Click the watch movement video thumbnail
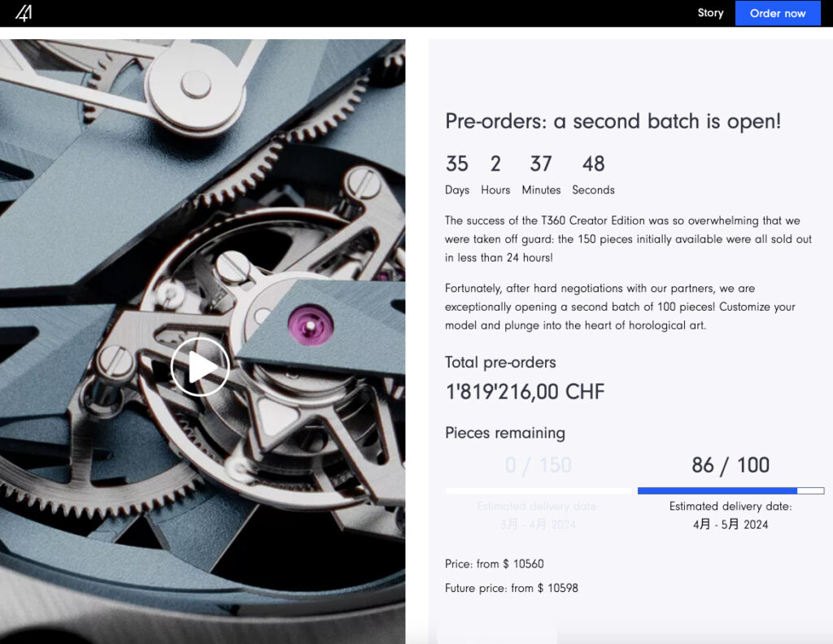This screenshot has width=833, height=644. click(203, 341)
